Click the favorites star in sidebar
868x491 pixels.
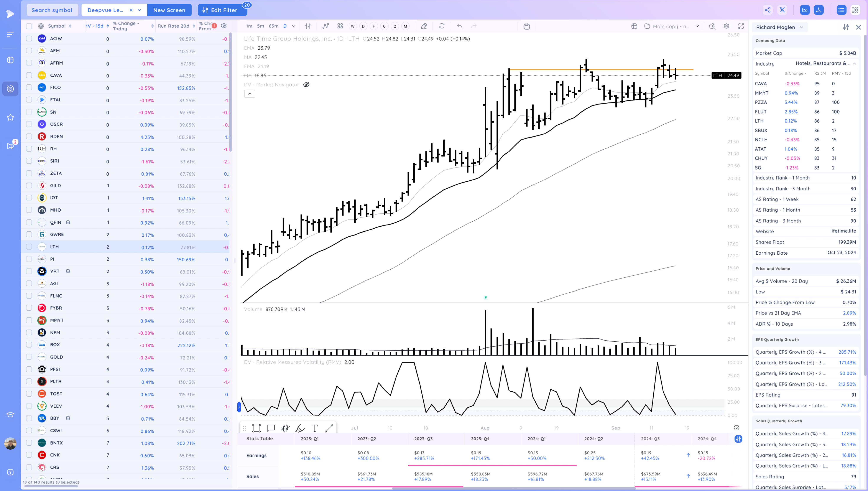10,117
